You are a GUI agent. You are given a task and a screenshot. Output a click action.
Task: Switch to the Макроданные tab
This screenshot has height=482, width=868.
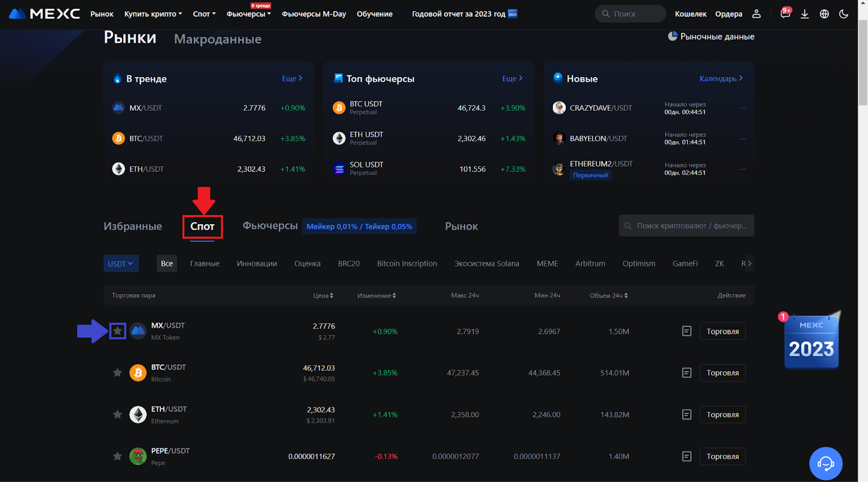pyautogui.click(x=218, y=39)
